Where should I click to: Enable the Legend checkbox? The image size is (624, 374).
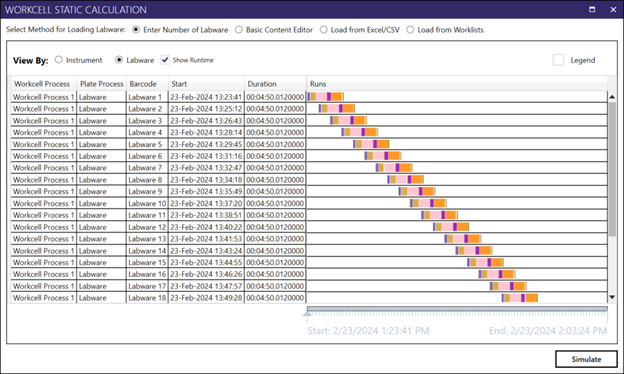click(558, 60)
